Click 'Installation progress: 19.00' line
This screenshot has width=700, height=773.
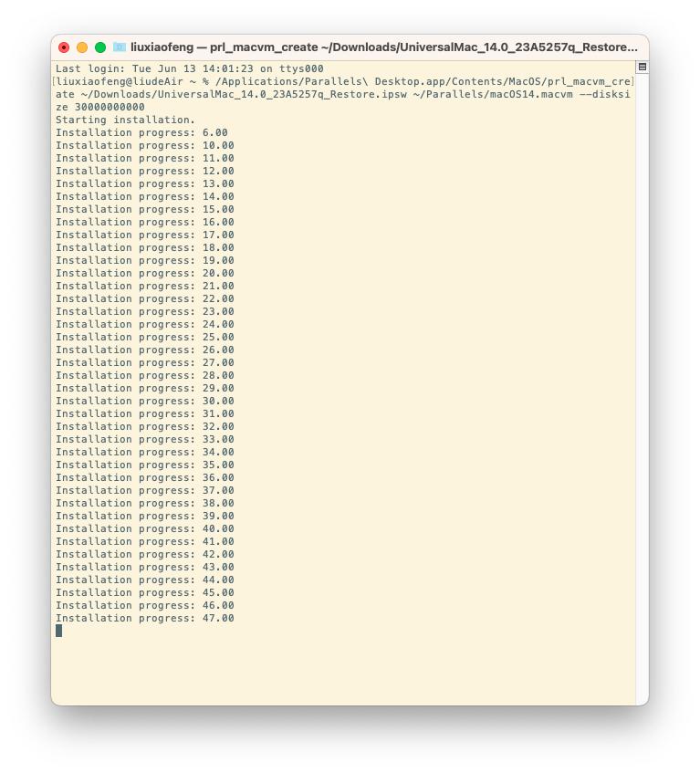click(x=144, y=260)
